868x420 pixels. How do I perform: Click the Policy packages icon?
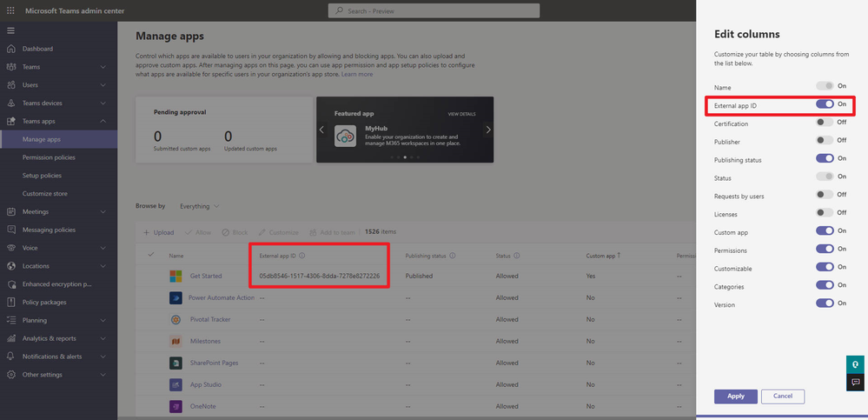[10, 302]
